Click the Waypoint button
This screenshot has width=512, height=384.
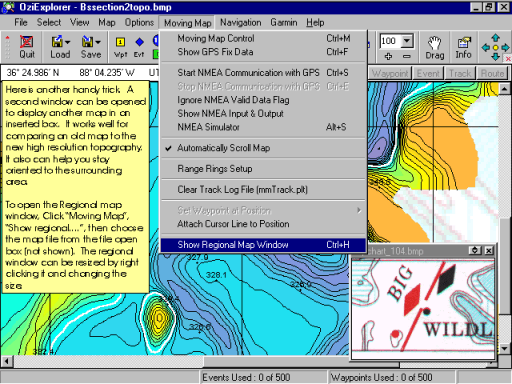pos(390,73)
